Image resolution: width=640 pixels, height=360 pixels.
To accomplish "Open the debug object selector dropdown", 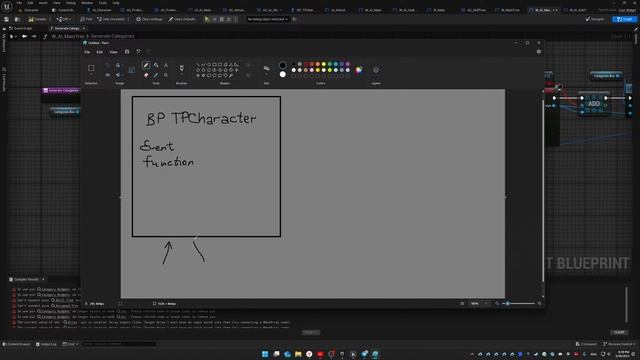I will tap(267, 19).
